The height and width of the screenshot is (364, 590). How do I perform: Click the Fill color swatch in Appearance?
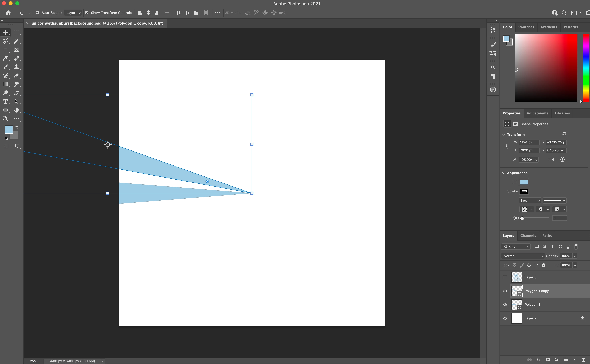(x=524, y=182)
